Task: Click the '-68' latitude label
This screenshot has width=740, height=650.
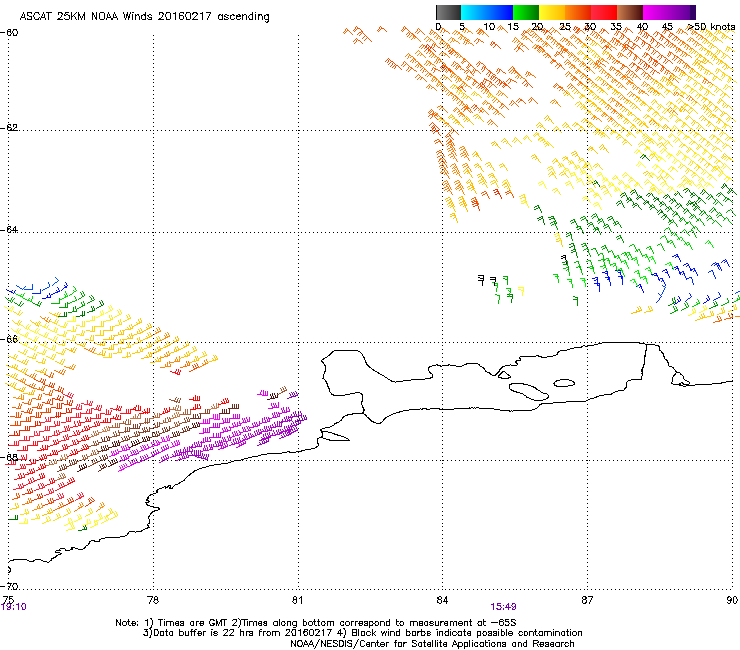Action: (9, 457)
